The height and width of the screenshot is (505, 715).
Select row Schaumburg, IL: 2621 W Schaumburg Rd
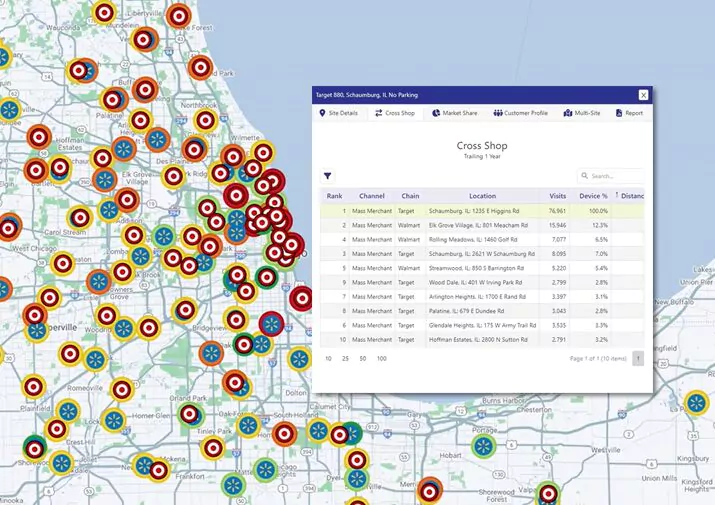pos(482,254)
